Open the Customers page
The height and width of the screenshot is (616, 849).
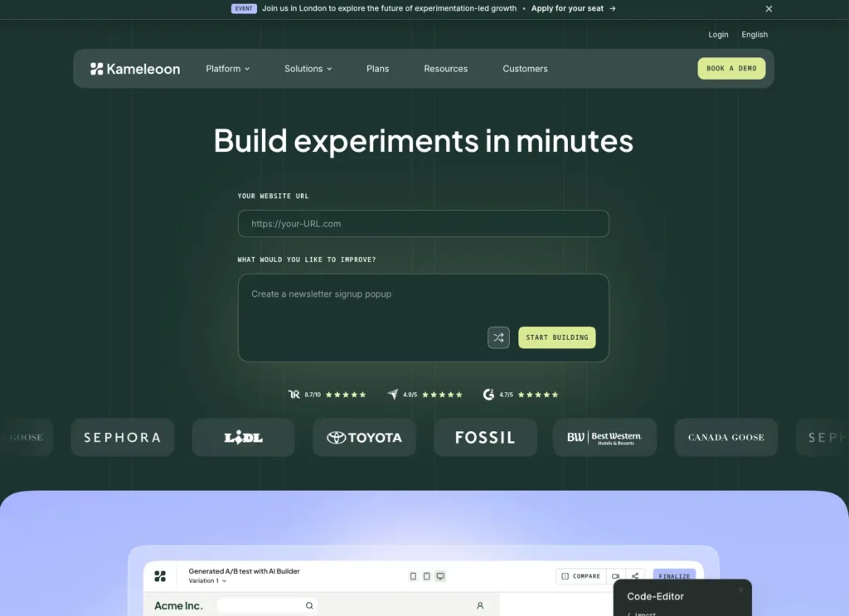(x=525, y=69)
